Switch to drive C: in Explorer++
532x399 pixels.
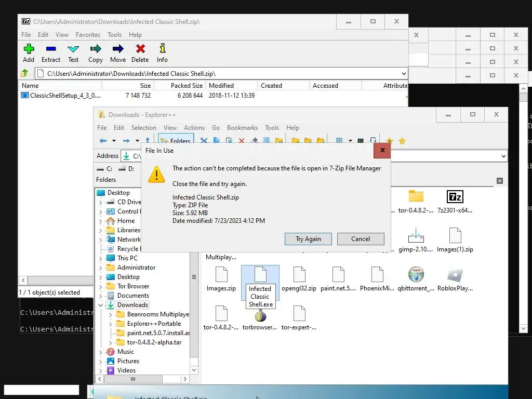tap(104, 169)
